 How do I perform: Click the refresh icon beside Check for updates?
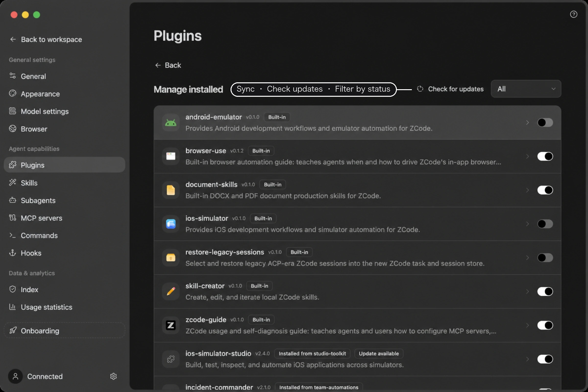pos(420,89)
